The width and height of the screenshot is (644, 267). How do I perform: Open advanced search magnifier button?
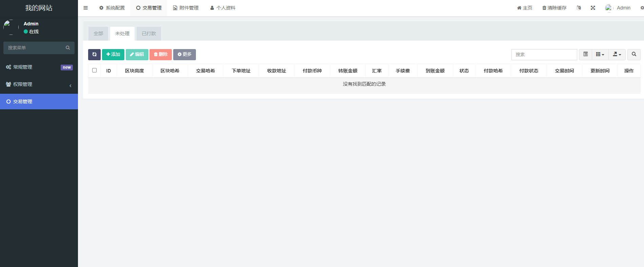pyautogui.click(x=634, y=54)
